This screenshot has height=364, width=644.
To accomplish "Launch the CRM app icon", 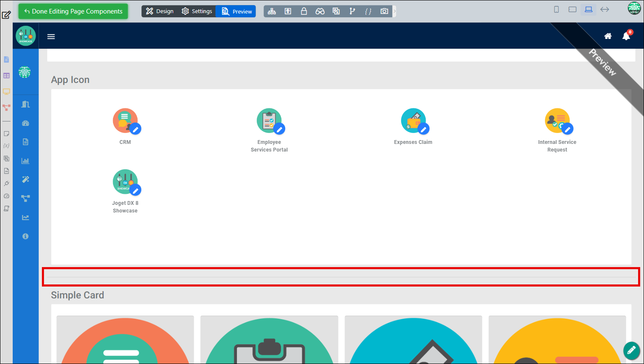I will (x=125, y=121).
